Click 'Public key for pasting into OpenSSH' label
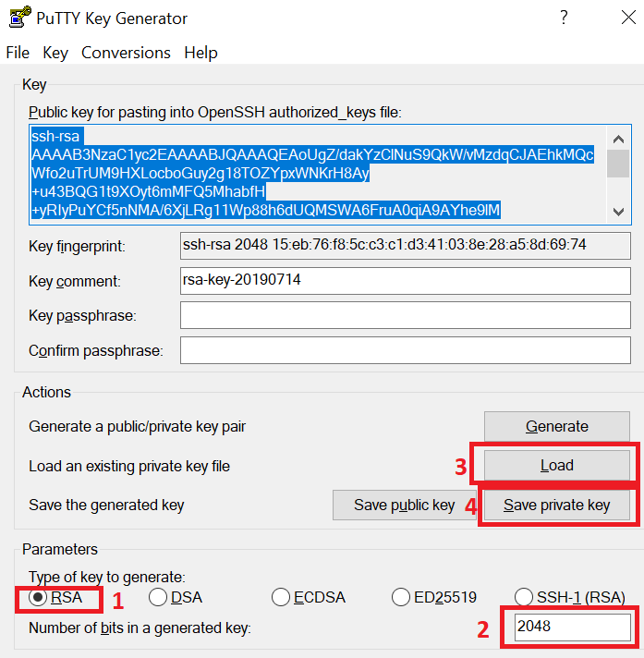644x658 pixels. (x=215, y=113)
